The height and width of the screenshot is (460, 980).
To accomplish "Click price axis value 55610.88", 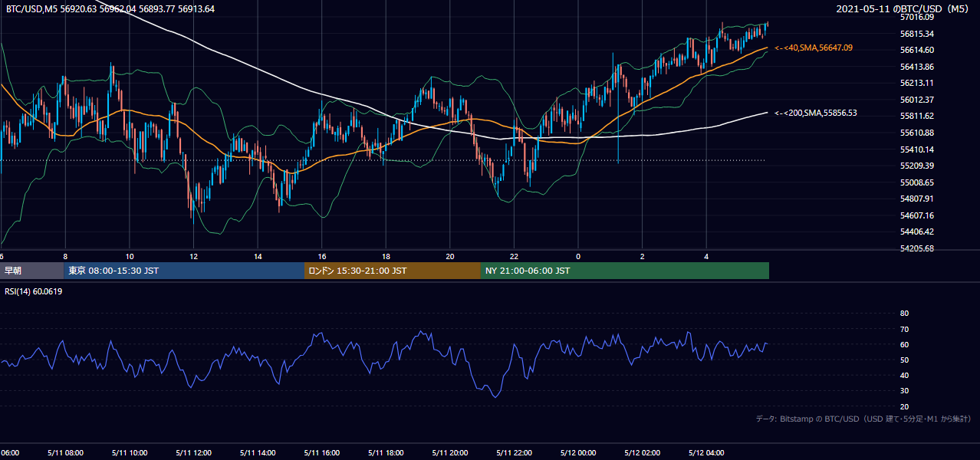I will tap(916, 133).
